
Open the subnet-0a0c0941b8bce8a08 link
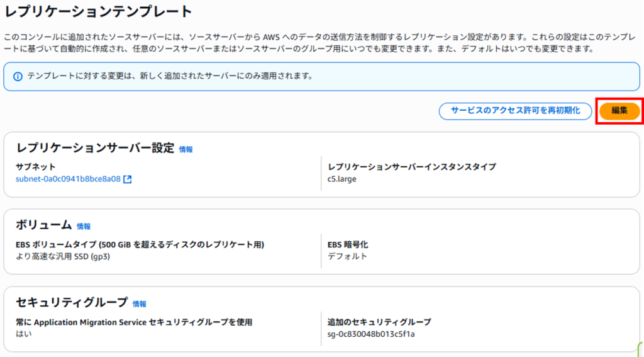pyautogui.click(x=68, y=179)
